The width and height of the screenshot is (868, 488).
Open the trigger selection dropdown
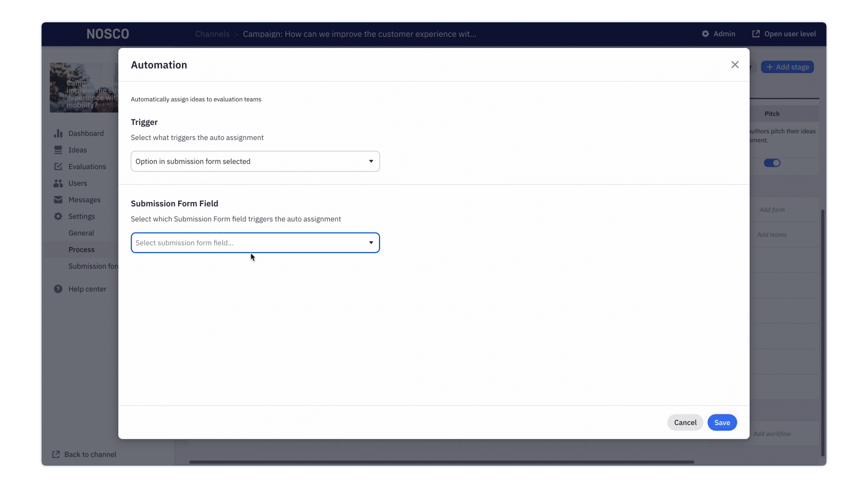point(255,161)
